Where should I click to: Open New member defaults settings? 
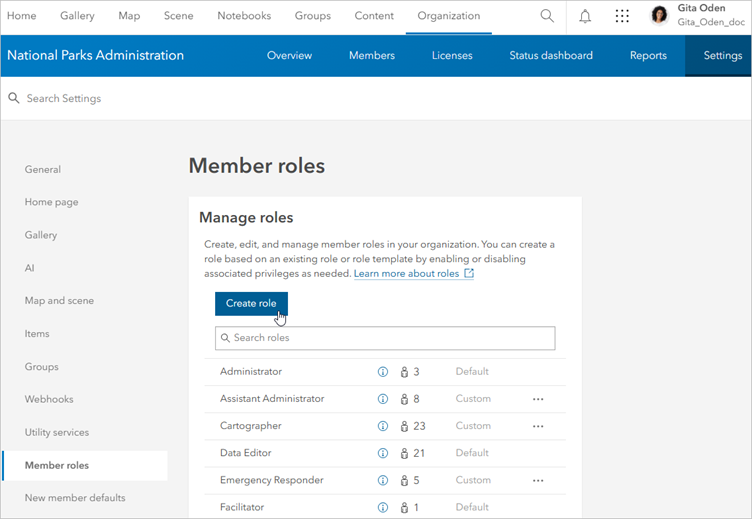pyautogui.click(x=75, y=498)
